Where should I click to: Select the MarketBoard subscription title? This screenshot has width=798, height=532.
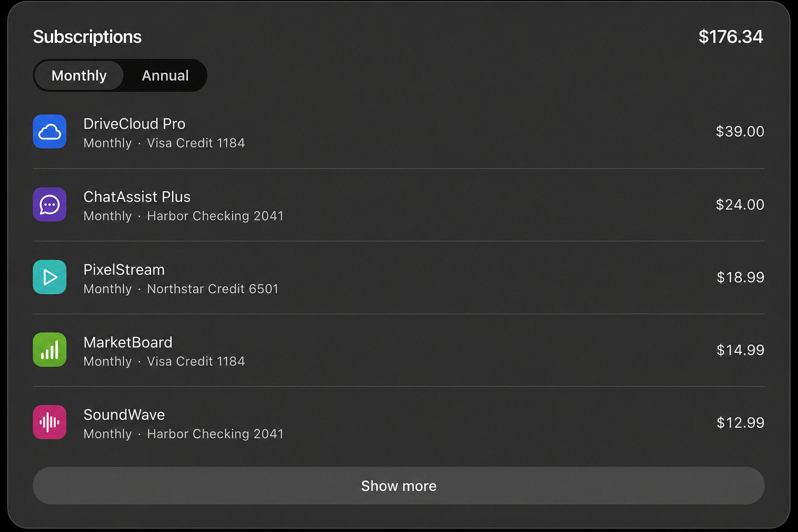pyautogui.click(x=128, y=342)
